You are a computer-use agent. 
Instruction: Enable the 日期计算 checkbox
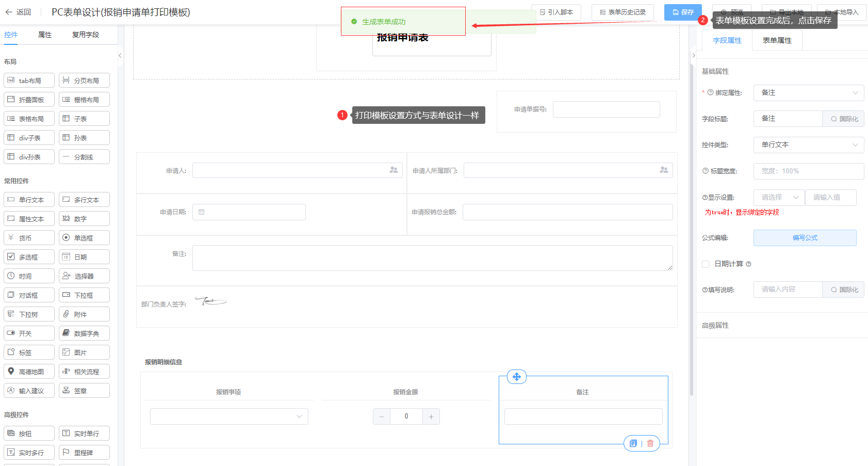click(706, 264)
